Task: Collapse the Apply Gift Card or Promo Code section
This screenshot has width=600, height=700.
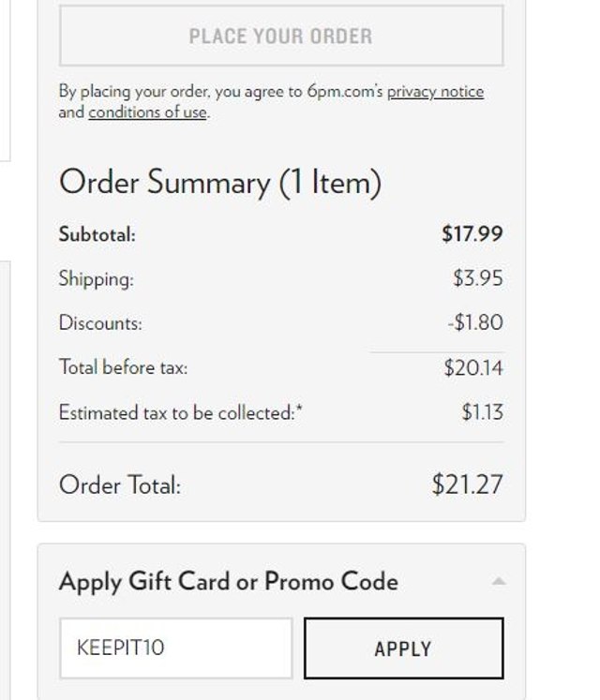Action: (x=498, y=581)
